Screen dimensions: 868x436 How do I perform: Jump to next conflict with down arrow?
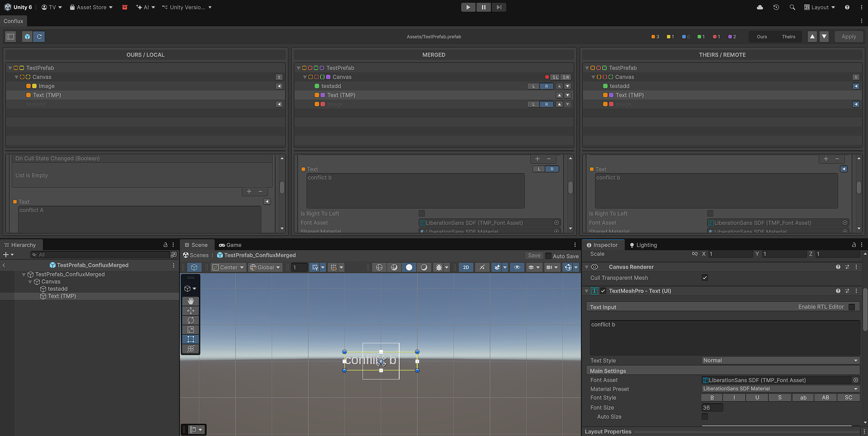(824, 37)
